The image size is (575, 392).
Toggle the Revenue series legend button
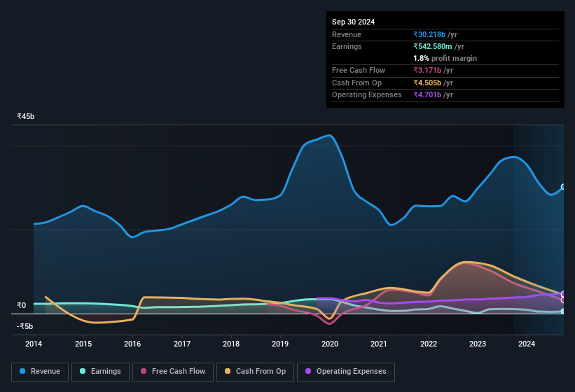[40, 372]
